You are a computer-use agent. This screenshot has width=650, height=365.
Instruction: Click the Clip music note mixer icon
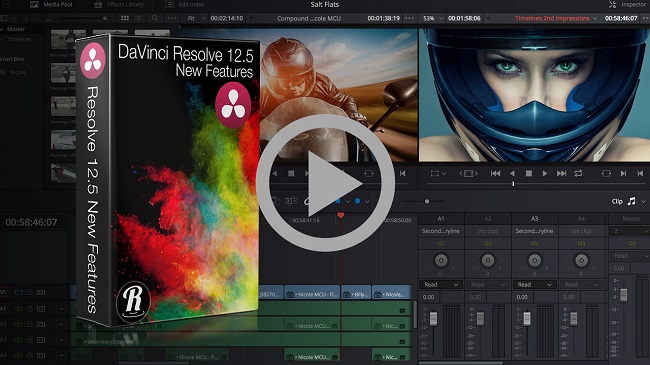(631, 201)
